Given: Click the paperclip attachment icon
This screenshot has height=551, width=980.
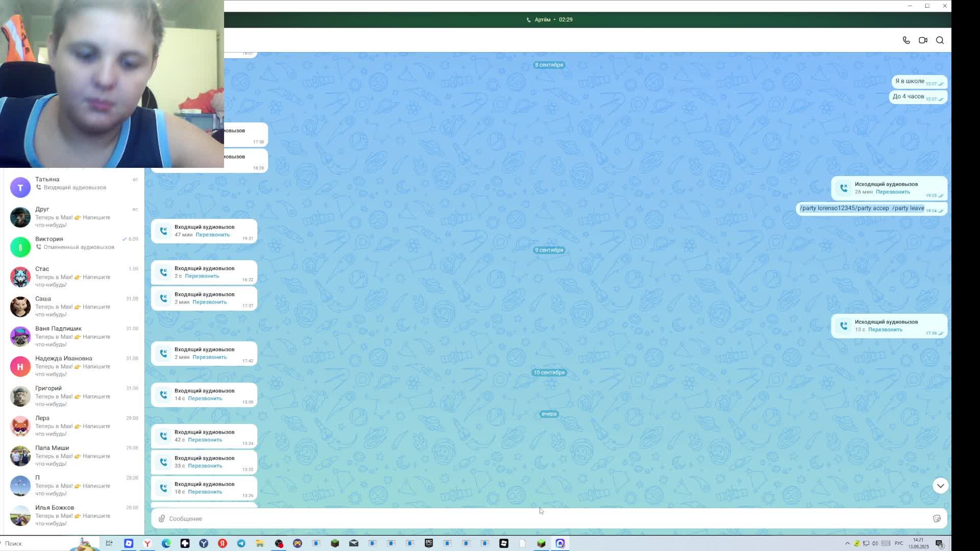Looking at the screenshot, I should [161, 518].
